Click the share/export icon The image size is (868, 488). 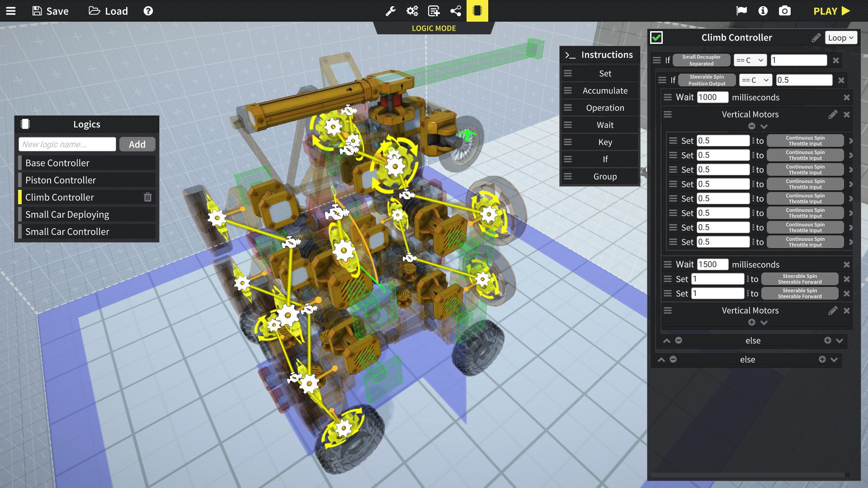[x=456, y=11]
